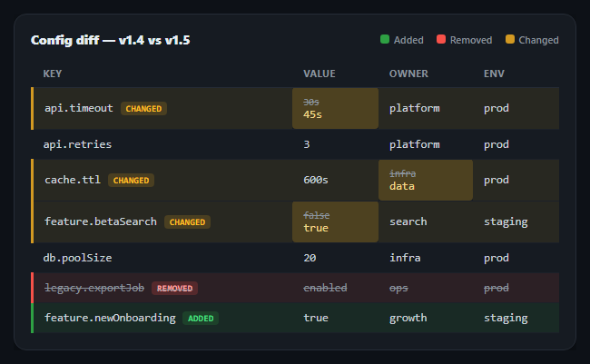590x364 pixels.
Task: Click the KEY column header
Action: 53,74
